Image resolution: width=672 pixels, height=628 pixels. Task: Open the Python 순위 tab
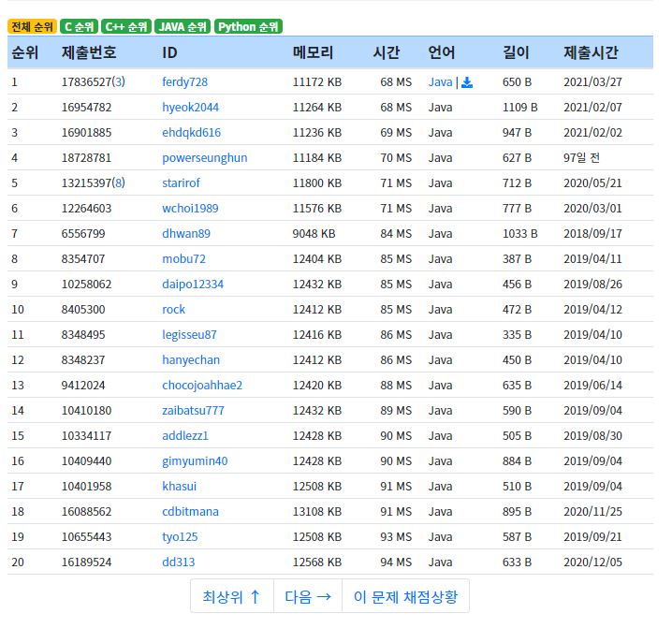248,26
